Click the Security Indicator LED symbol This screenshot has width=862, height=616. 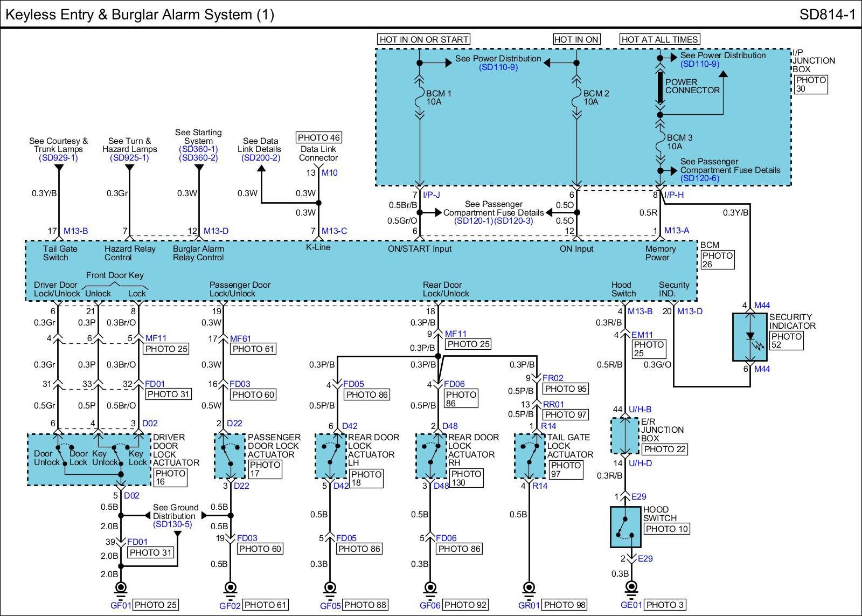point(750,337)
